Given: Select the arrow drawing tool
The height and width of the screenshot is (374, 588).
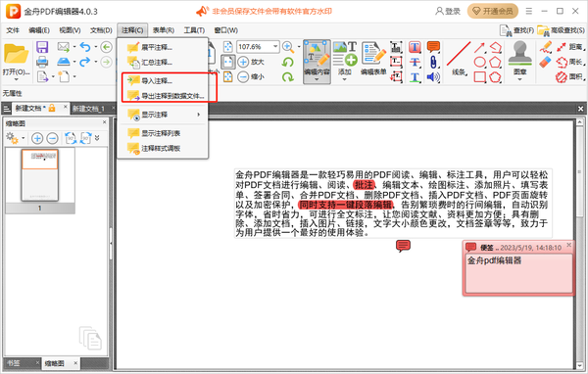Looking at the screenshot, I should coord(479,48).
